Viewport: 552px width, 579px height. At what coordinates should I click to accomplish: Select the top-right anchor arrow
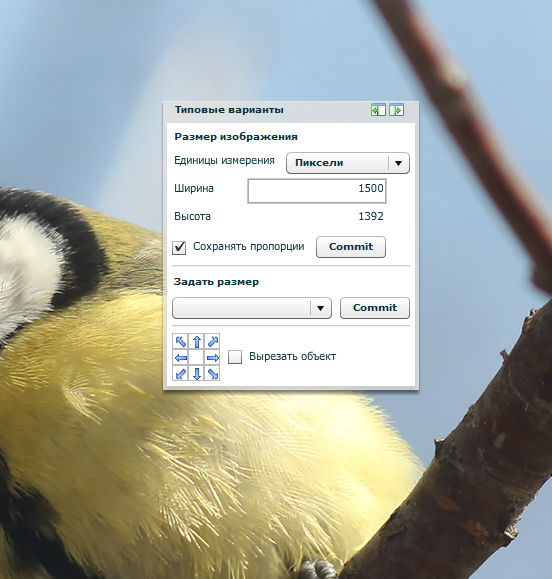tap(212, 342)
